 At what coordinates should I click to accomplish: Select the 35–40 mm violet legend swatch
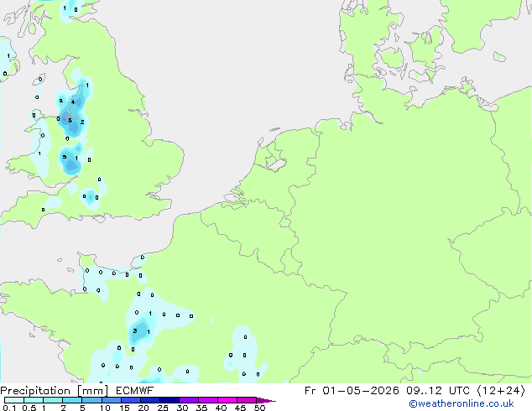pos(208,400)
